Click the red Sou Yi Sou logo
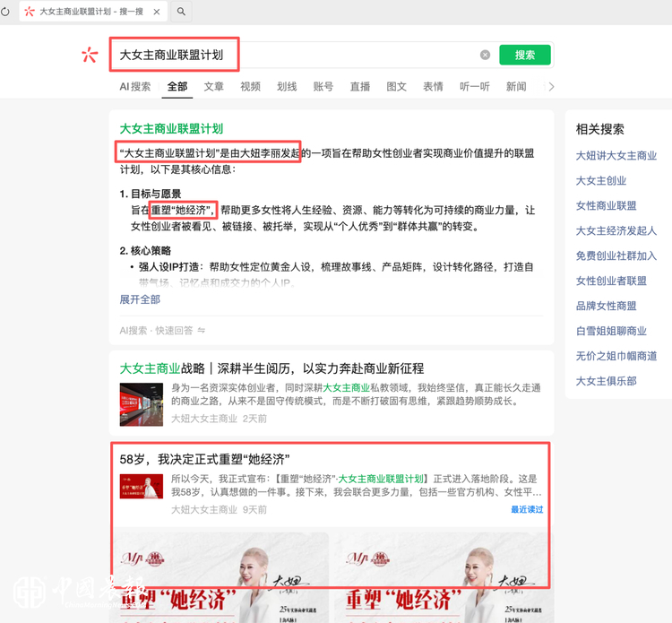672x623 pixels. (90, 55)
